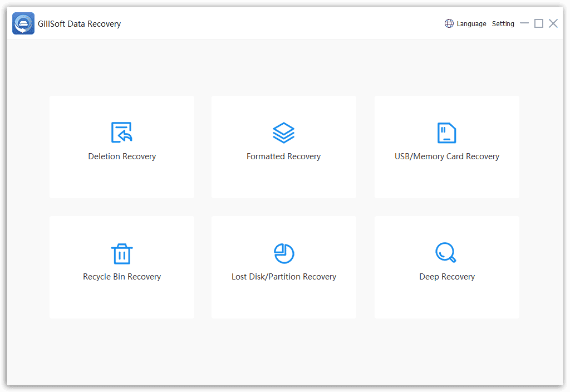This screenshot has width=570, height=392.
Task: Maximize the GiliSoft window
Action: point(539,23)
